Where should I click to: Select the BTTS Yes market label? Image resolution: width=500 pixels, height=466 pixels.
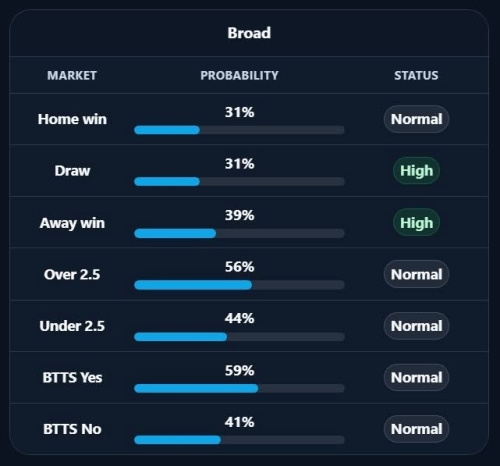[72, 378]
